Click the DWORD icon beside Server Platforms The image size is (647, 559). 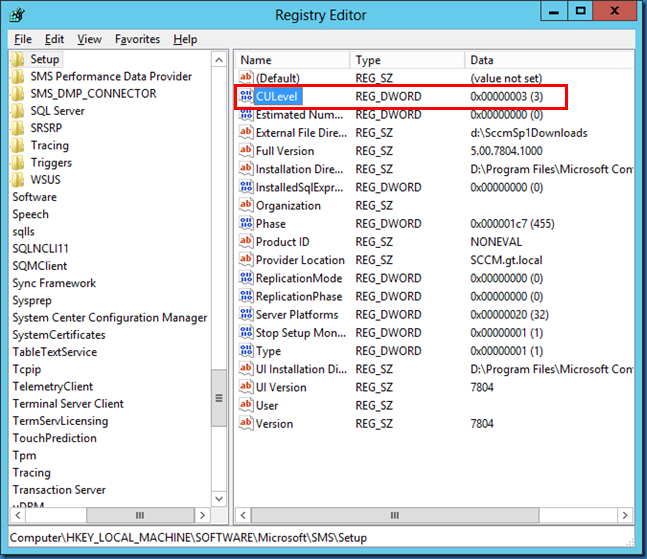pos(246,314)
